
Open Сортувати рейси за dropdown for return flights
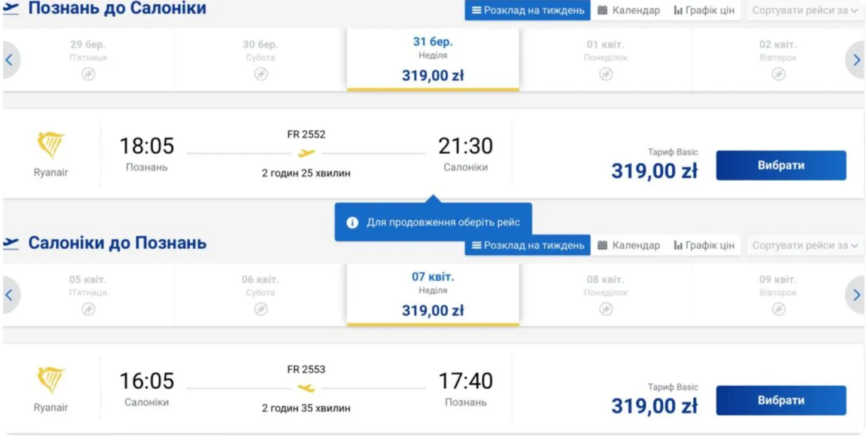(x=805, y=245)
